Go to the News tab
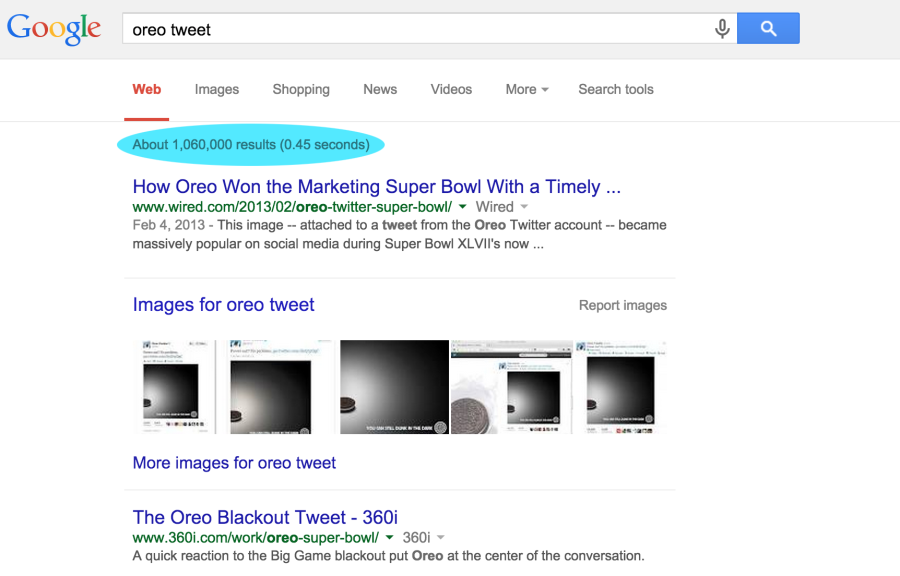The width and height of the screenshot is (900, 576). [380, 89]
